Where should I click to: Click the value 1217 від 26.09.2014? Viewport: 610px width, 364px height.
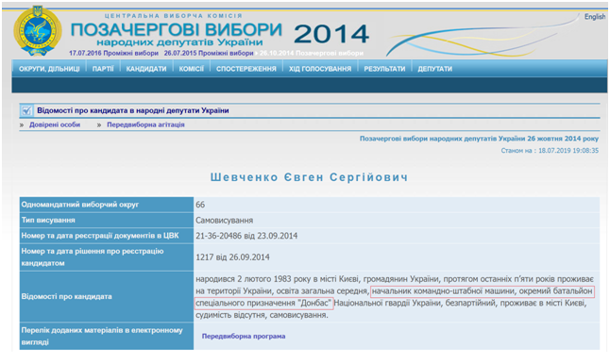coord(232,257)
